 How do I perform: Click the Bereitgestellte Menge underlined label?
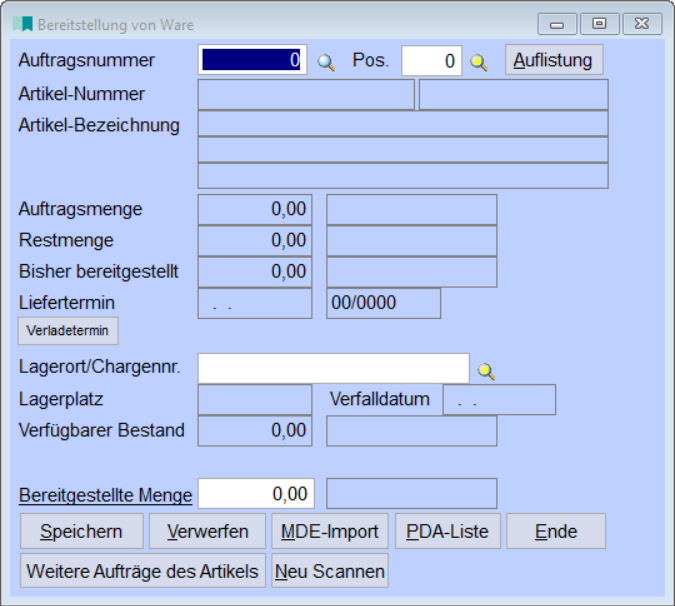105,495
